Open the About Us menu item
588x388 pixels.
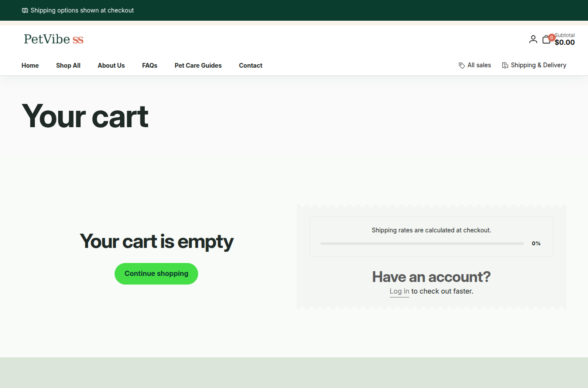click(111, 66)
